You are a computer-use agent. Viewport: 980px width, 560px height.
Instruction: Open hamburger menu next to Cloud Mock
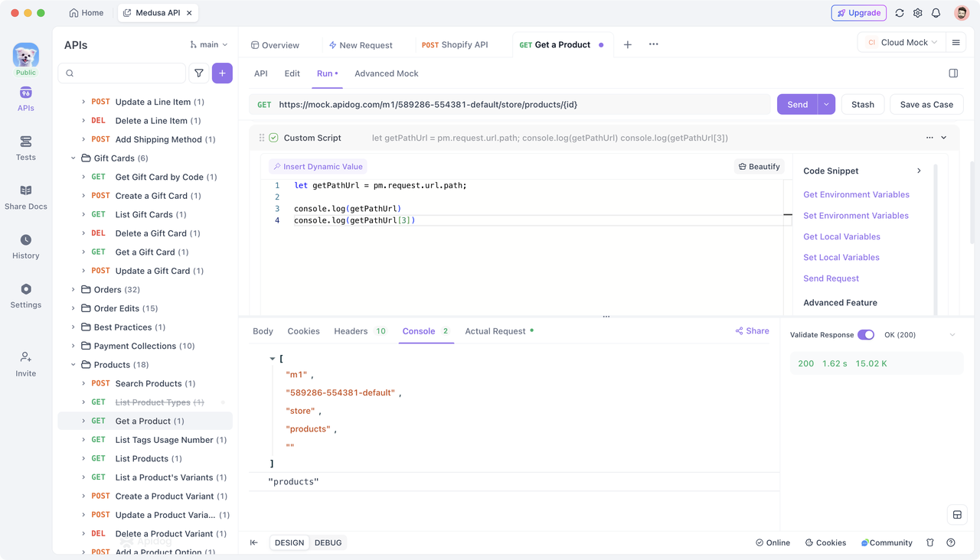(x=955, y=43)
